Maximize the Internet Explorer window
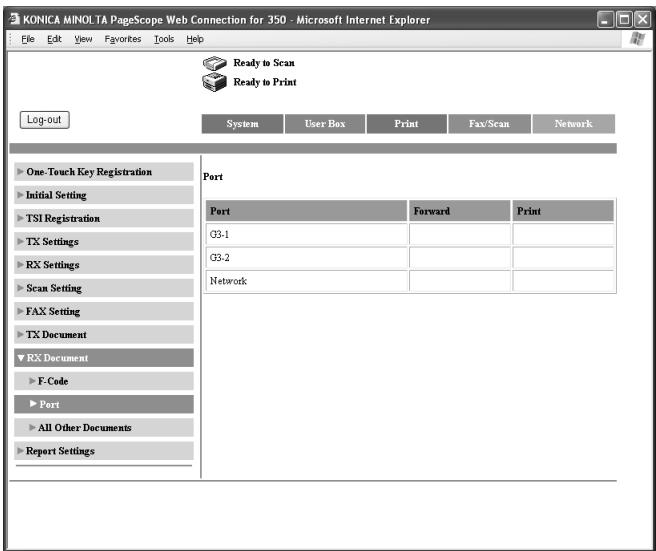The image size is (656, 551). pos(624,19)
